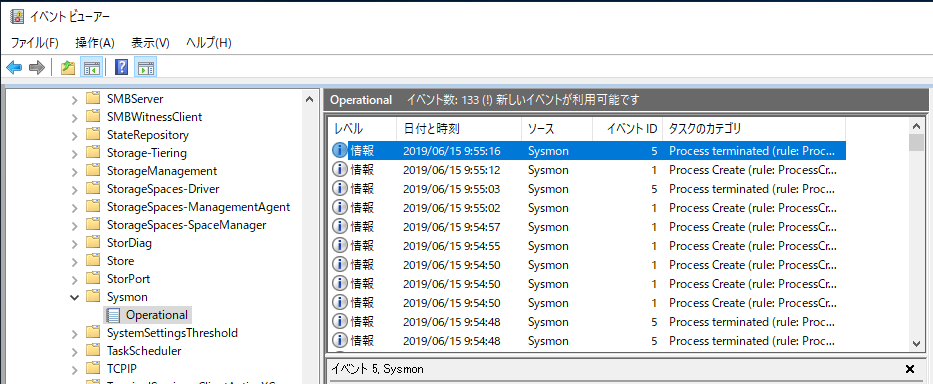Viewport: 933px width, 384px height.
Task: Toggle the Show/Hide Console Tree icon
Action: point(92,67)
